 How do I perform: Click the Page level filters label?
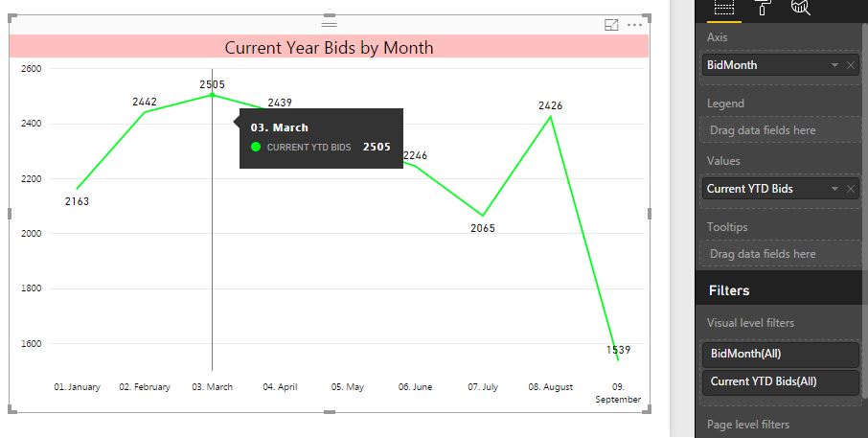point(748,425)
